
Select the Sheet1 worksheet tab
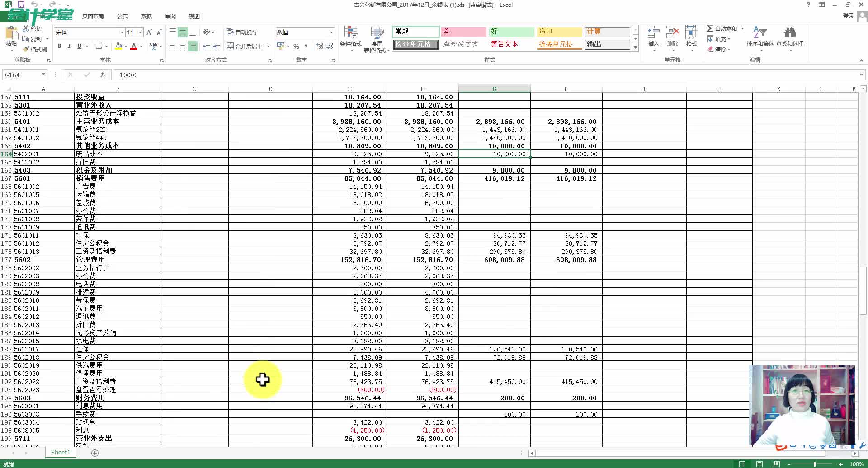click(61, 452)
